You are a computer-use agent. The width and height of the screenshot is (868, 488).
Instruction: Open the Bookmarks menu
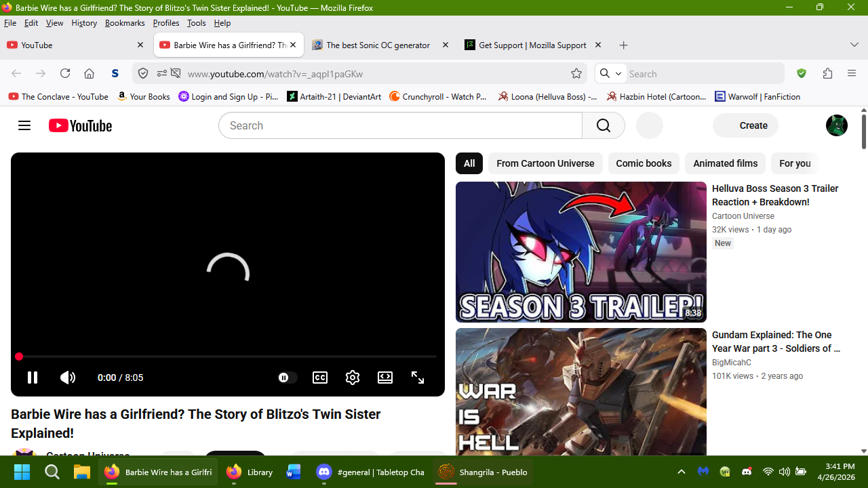tap(125, 23)
